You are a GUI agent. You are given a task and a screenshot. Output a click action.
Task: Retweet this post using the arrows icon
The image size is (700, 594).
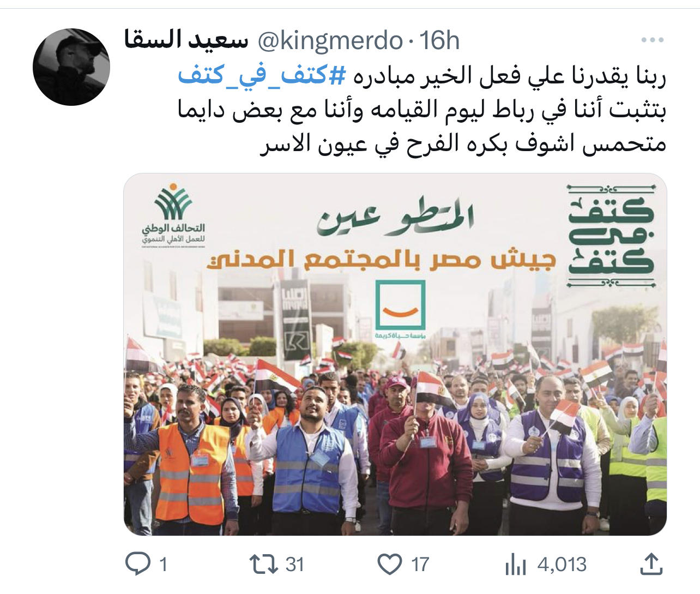pos(264,564)
